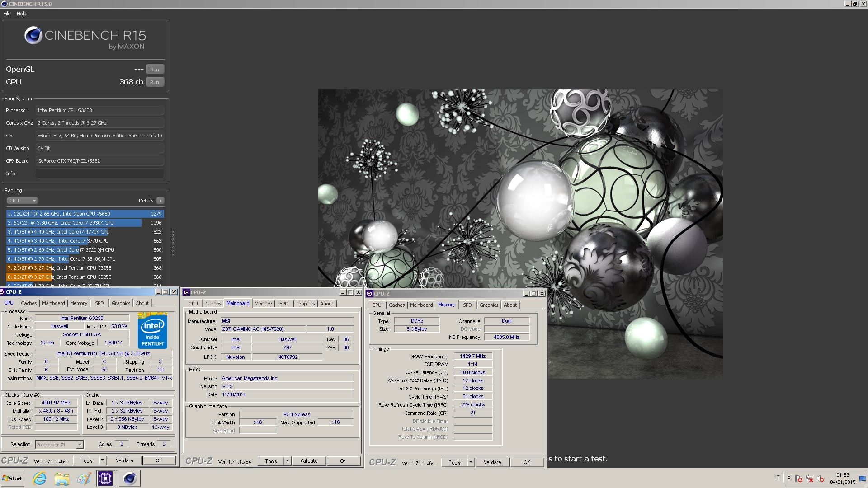868x488 pixels.
Task: Click the Core Speed value 4901.97 MHz
Action: 56,403
